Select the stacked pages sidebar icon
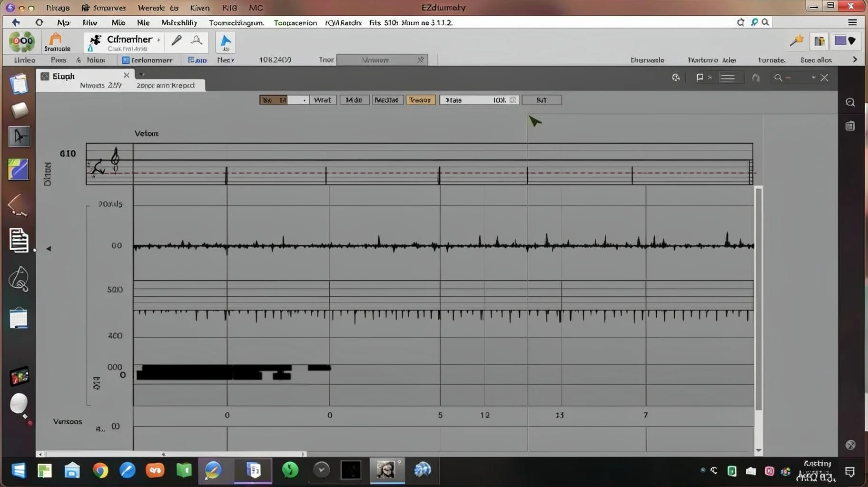 [19, 84]
